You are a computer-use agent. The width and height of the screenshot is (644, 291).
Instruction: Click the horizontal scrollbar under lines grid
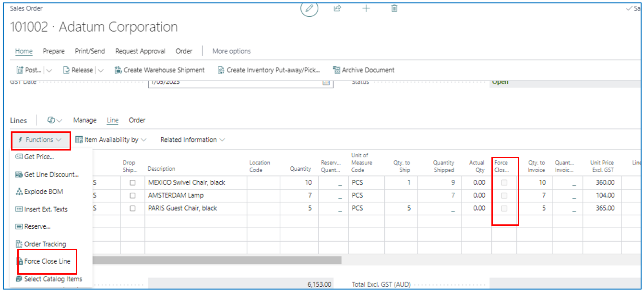[216, 260]
